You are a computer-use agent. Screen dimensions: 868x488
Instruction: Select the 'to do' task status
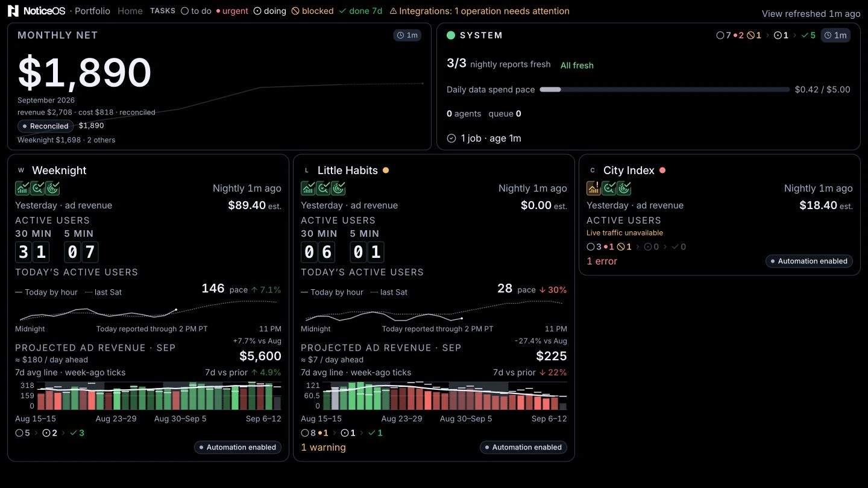click(197, 11)
